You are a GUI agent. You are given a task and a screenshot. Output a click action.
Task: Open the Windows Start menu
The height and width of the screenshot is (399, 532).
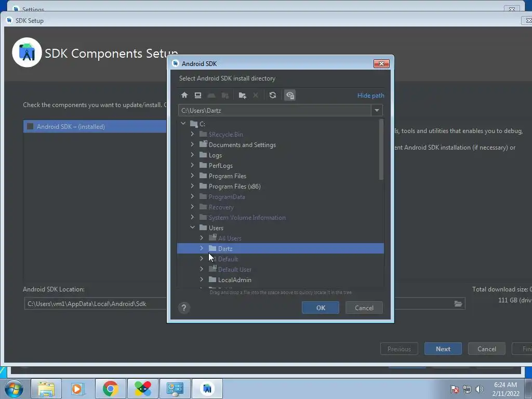[x=14, y=389]
